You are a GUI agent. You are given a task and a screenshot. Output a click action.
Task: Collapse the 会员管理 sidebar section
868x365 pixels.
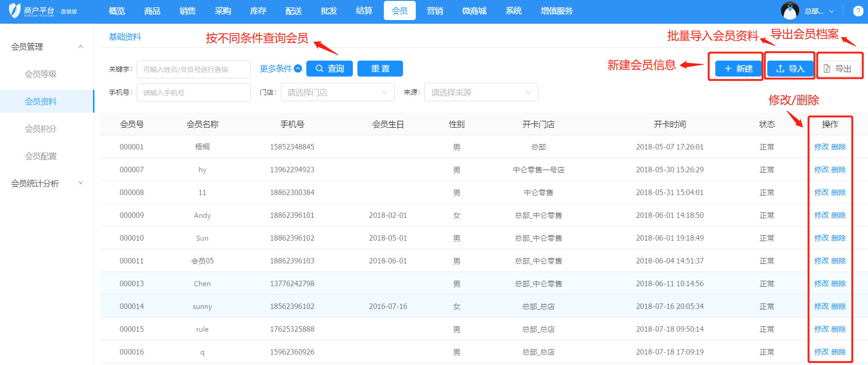click(81, 46)
